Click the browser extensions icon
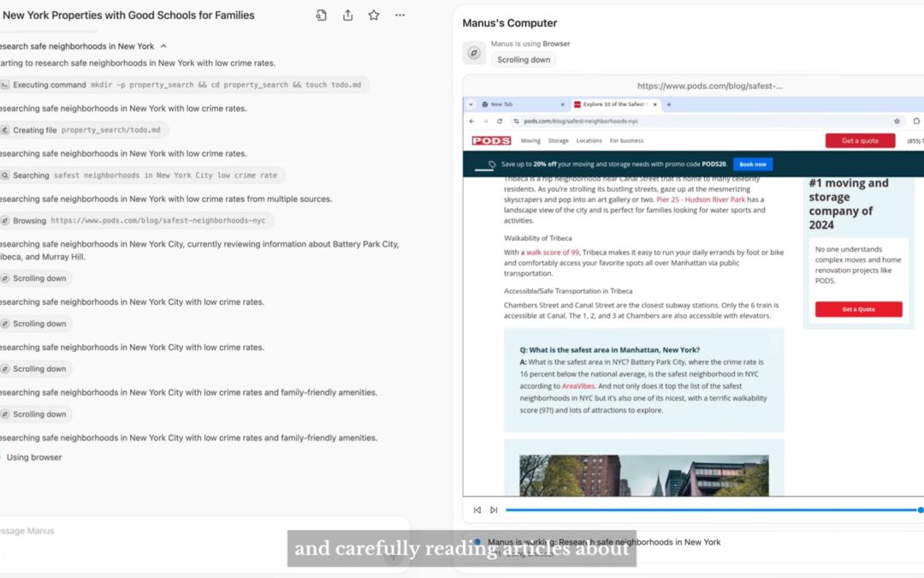 tap(916, 121)
